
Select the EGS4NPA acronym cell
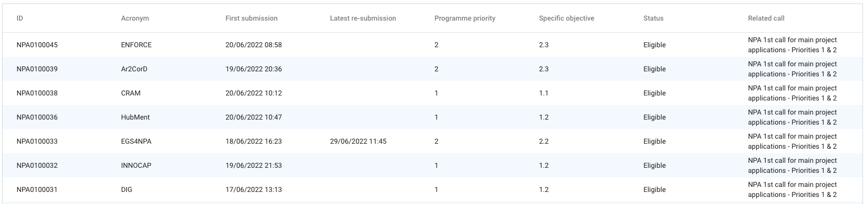(136, 141)
